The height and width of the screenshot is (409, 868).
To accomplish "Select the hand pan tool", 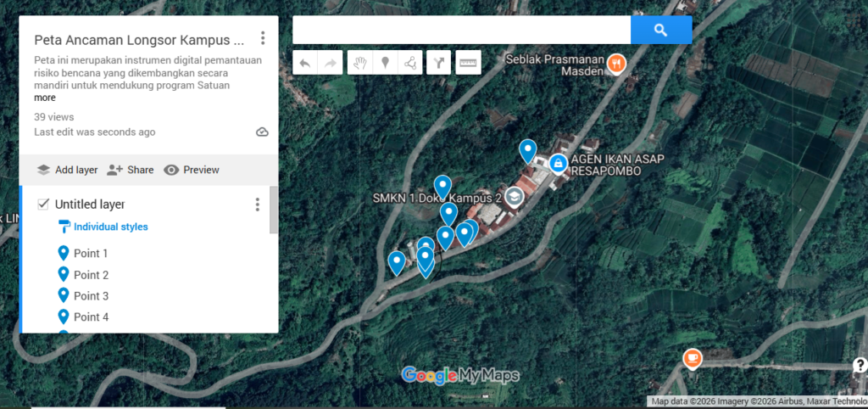I will tap(360, 63).
